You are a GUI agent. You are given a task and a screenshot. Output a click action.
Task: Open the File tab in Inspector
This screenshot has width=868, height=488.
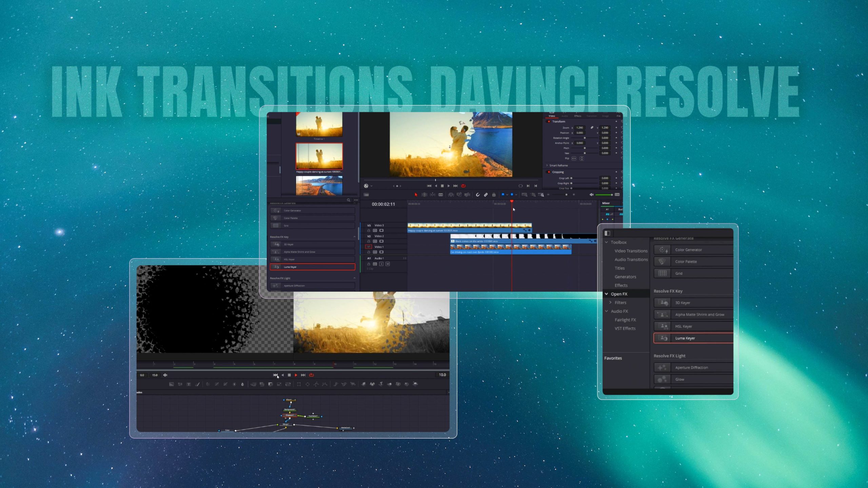click(x=618, y=116)
